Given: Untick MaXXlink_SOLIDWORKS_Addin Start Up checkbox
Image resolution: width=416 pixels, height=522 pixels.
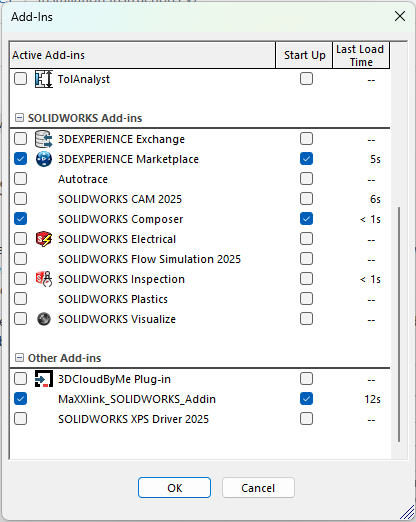Looking at the screenshot, I should (306, 399).
